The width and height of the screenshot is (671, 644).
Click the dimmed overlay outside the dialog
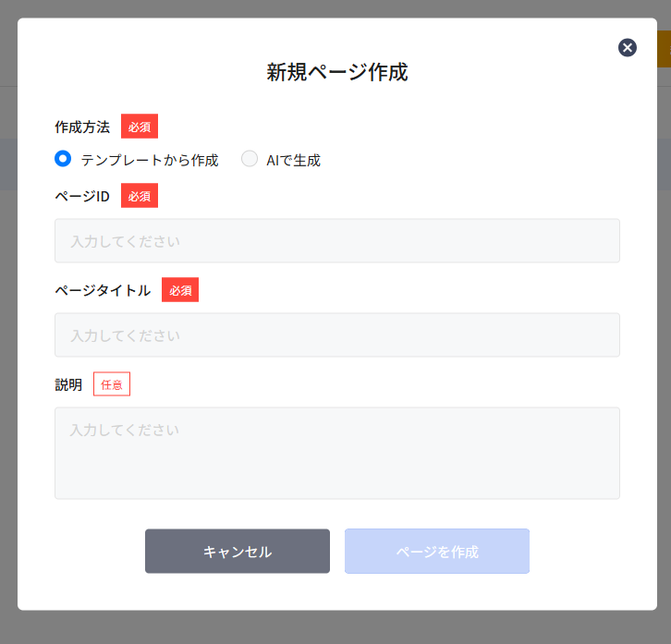pyautogui.click(x=8, y=370)
